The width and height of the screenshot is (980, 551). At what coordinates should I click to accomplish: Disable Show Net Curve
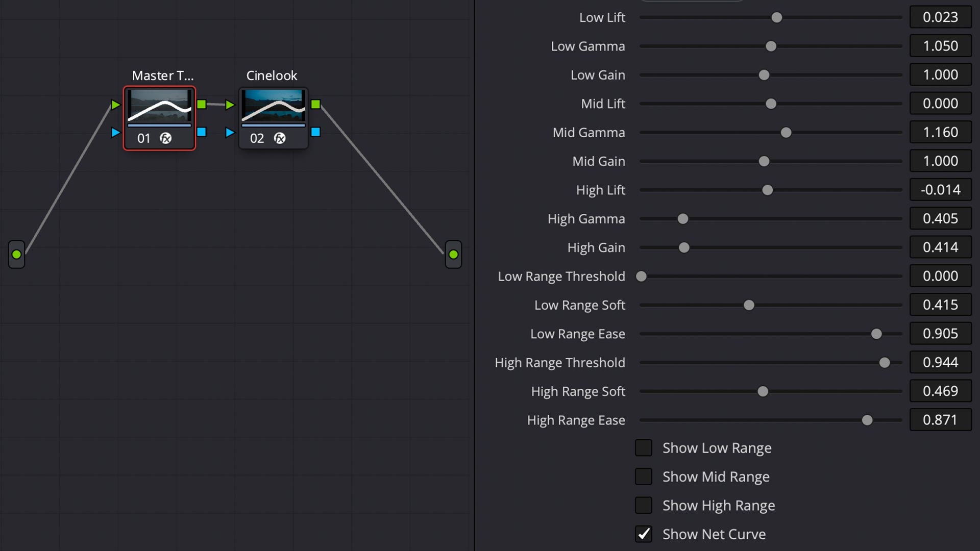coord(644,534)
